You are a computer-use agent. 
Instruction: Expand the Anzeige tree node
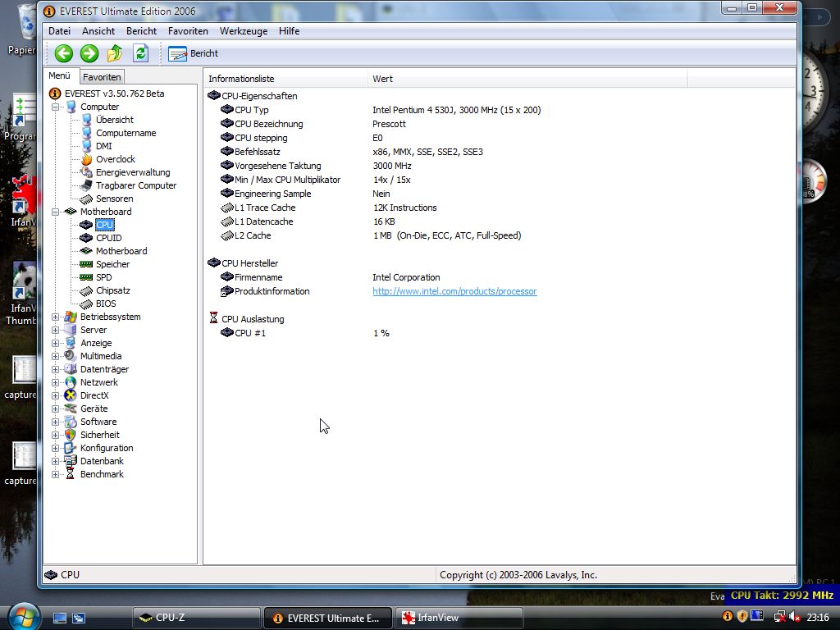click(55, 344)
